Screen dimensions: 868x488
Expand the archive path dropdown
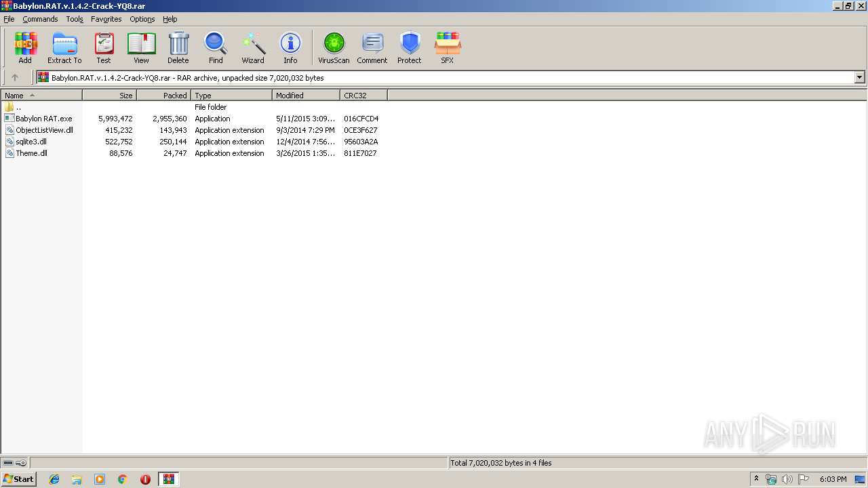point(859,78)
